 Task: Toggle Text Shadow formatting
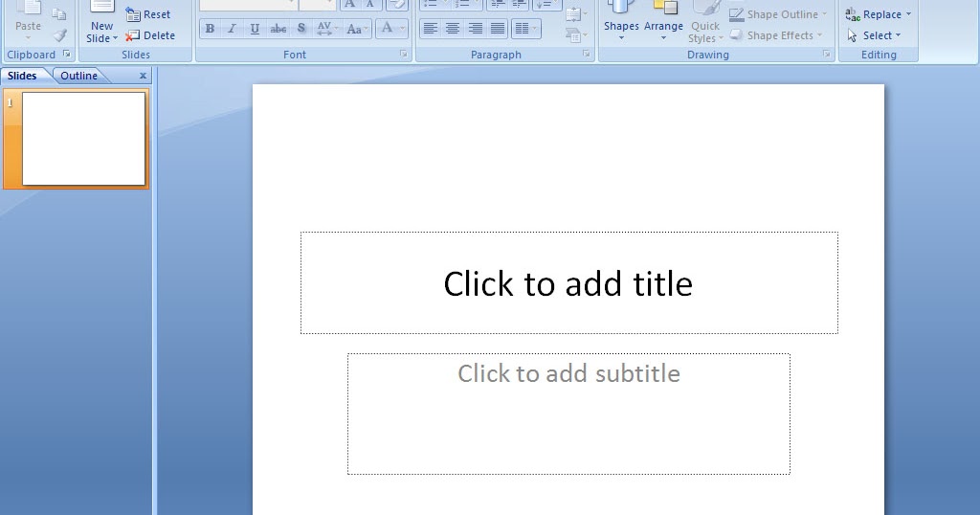pyautogui.click(x=301, y=29)
